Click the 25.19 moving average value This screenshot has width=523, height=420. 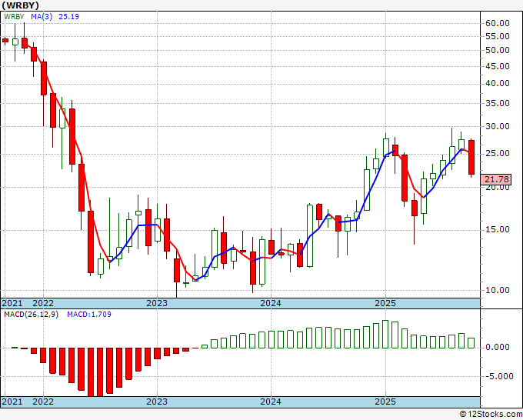tap(68, 16)
